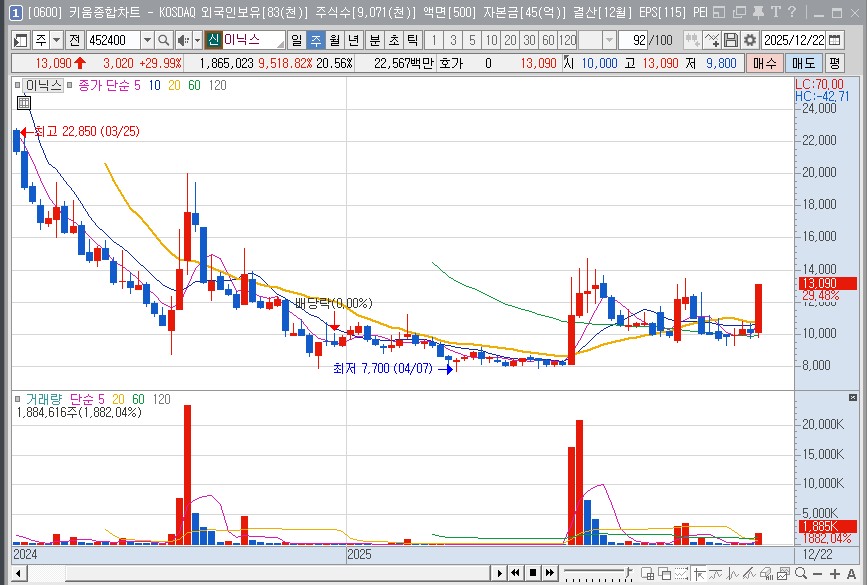Close the volume indicator pane
The image size is (867, 585).
click(x=853, y=398)
